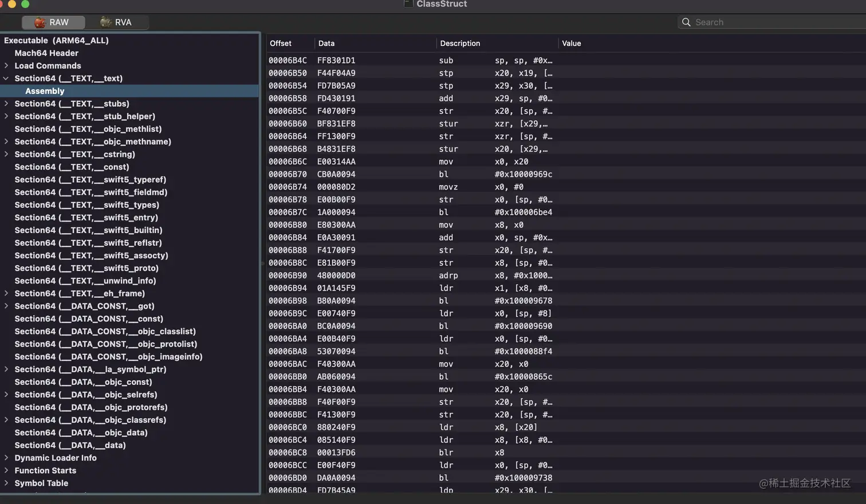This screenshot has height=504, width=866.
Task: Select Section64 (__DATA,__objc_const)
Action: (x=84, y=382)
